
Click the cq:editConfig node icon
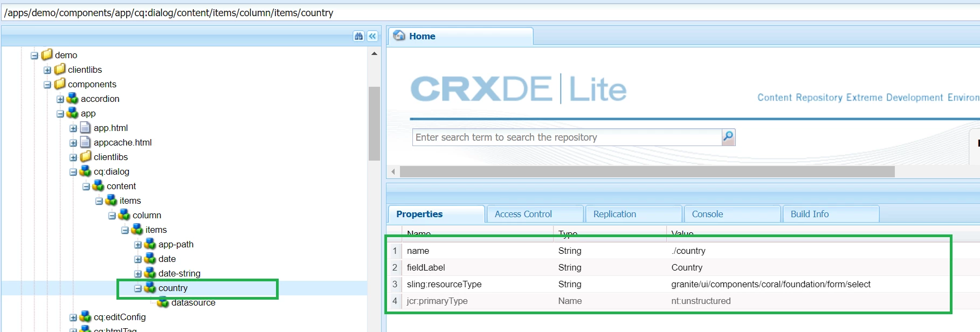pos(86,316)
